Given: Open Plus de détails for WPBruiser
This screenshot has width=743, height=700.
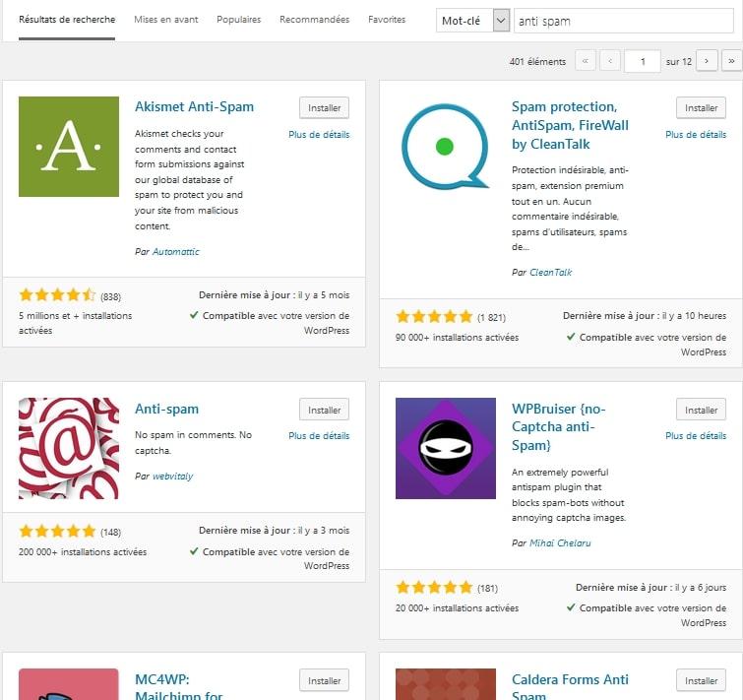Looking at the screenshot, I should pos(696,436).
